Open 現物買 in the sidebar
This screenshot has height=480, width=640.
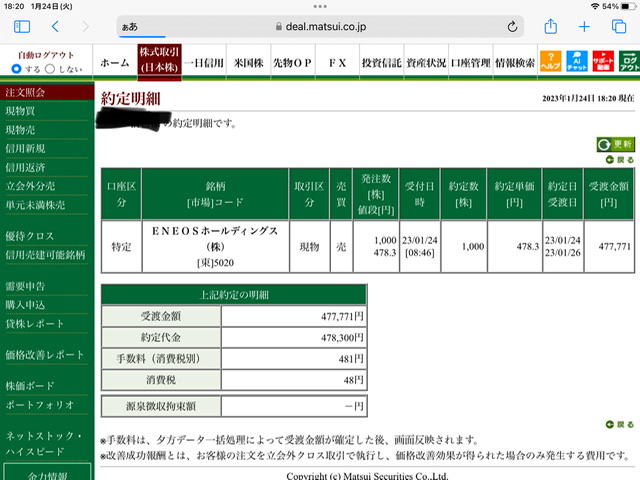click(x=20, y=111)
